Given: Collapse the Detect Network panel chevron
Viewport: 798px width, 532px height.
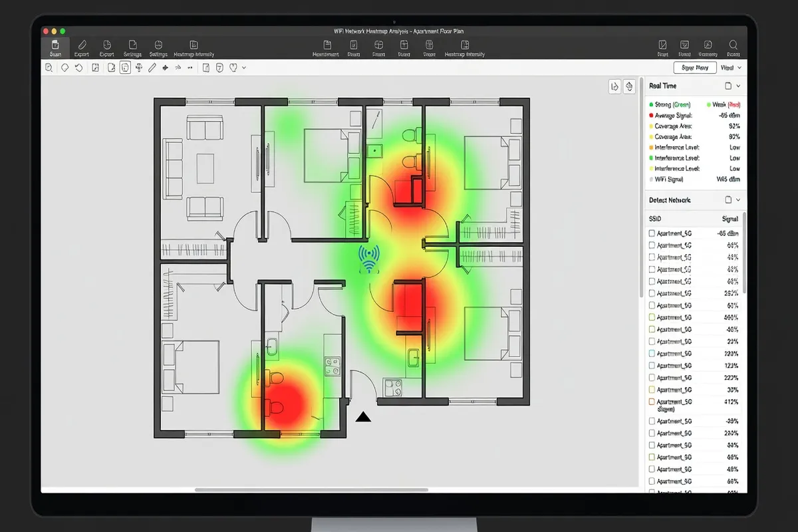Looking at the screenshot, I should (738, 200).
